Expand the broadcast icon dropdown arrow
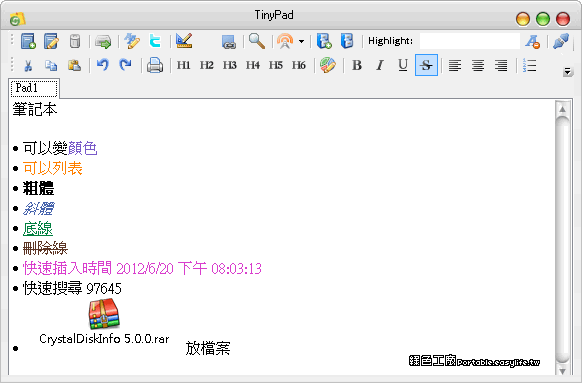Image resolution: width=582 pixels, height=383 pixels. [301, 41]
